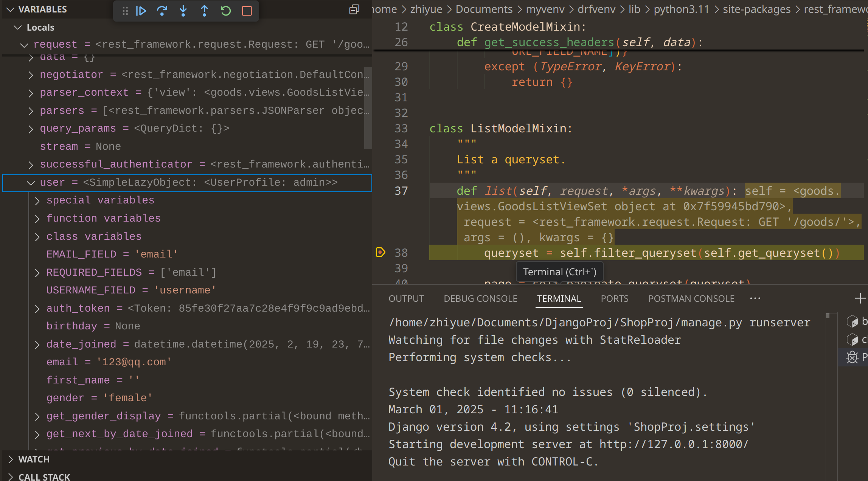Screen dimensions: 868x481
Task: Open the PORTS panel tab
Action: coord(614,299)
